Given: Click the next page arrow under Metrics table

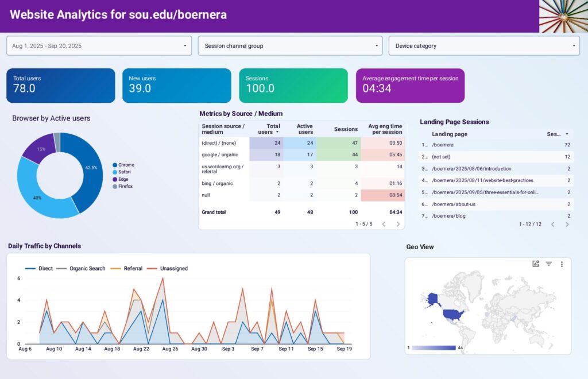Looking at the screenshot, I should tap(399, 225).
